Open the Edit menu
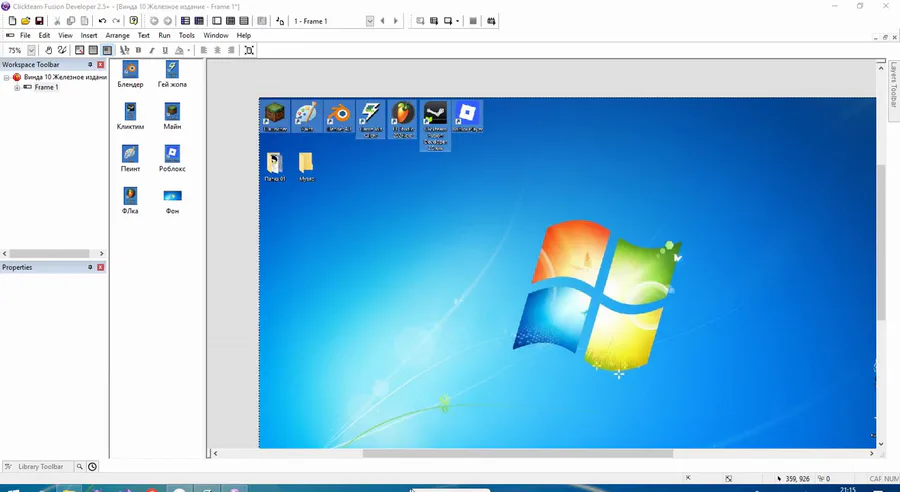Viewport: 900px width, 492px height. tap(44, 35)
